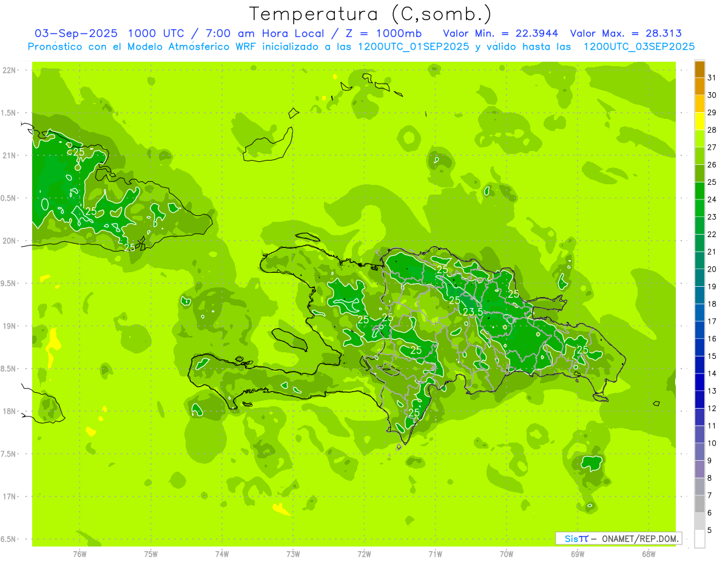Click the '29' value on color scale

coord(712,112)
